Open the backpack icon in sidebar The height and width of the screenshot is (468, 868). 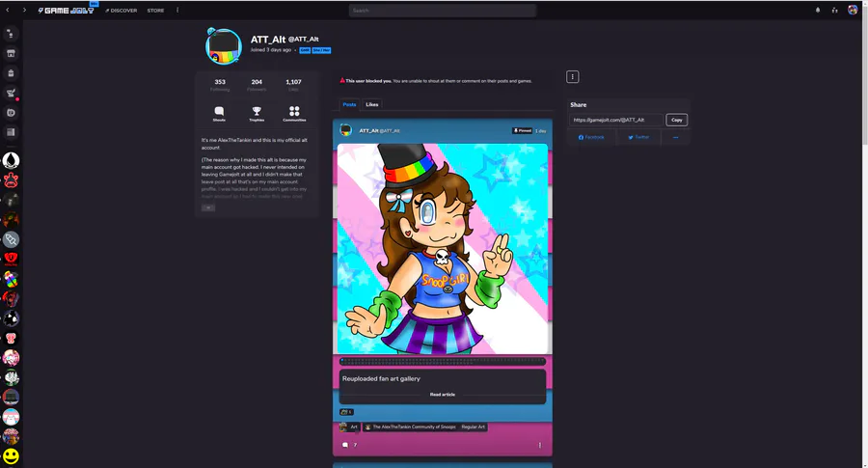[x=11, y=73]
